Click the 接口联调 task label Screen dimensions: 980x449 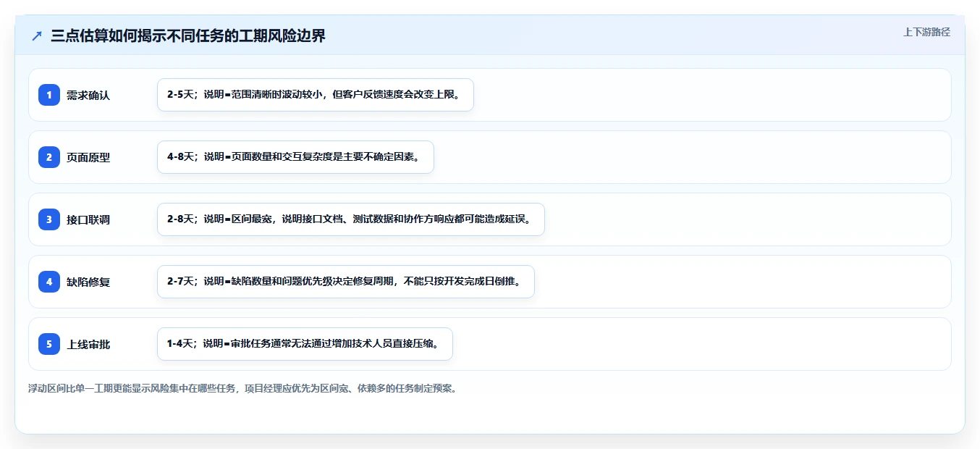click(x=88, y=219)
